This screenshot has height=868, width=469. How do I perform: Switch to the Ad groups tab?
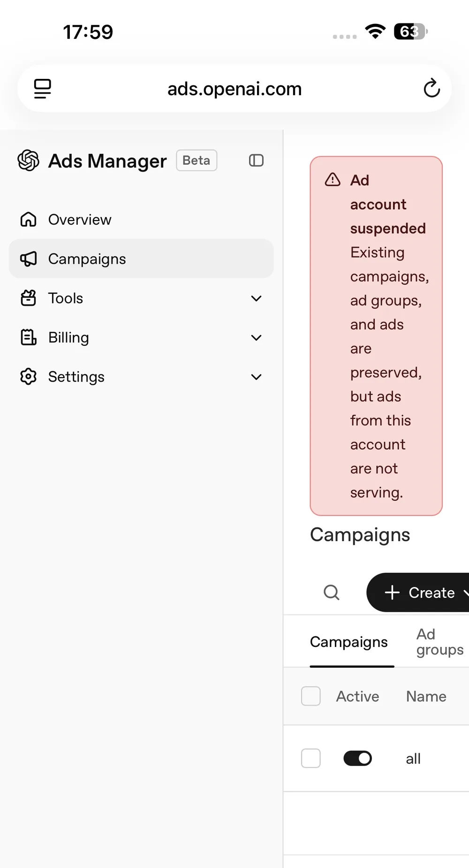[x=440, y=642]
